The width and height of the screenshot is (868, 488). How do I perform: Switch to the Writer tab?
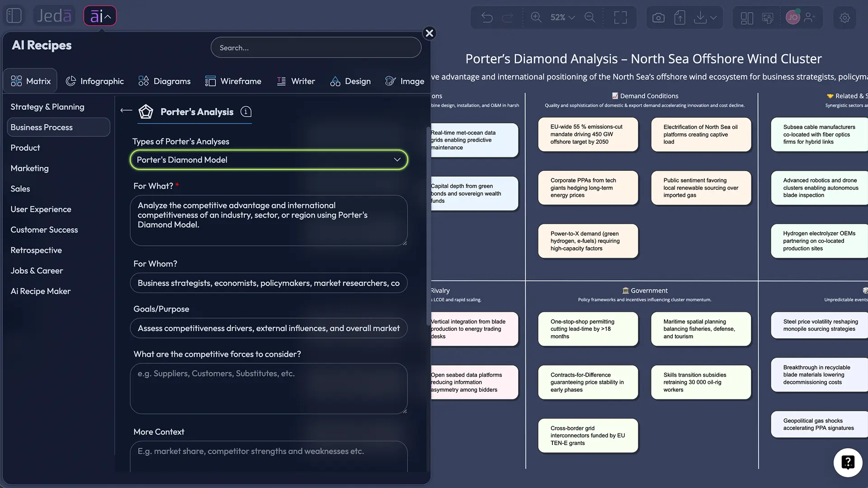point(296,81)
